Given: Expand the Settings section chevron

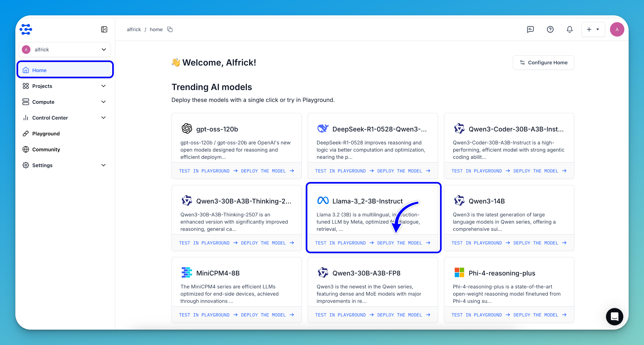Looking at the screenshot, I should click(103, 165).
